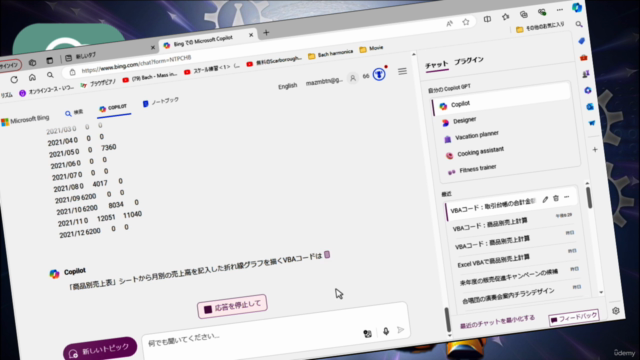
Task: Open the Bing hamburger menu
Action: click(402, 71)
